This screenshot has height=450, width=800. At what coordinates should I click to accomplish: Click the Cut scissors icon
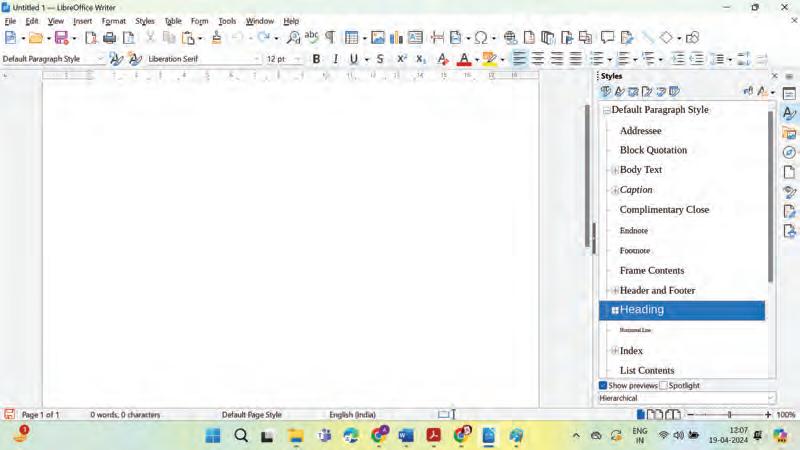point(150,37)
